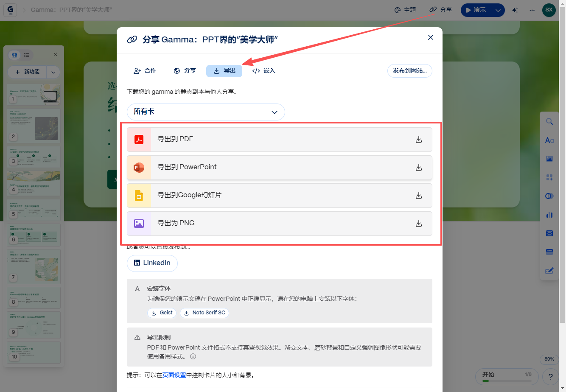Select the 导出 export tab

(x=224, y=71)
